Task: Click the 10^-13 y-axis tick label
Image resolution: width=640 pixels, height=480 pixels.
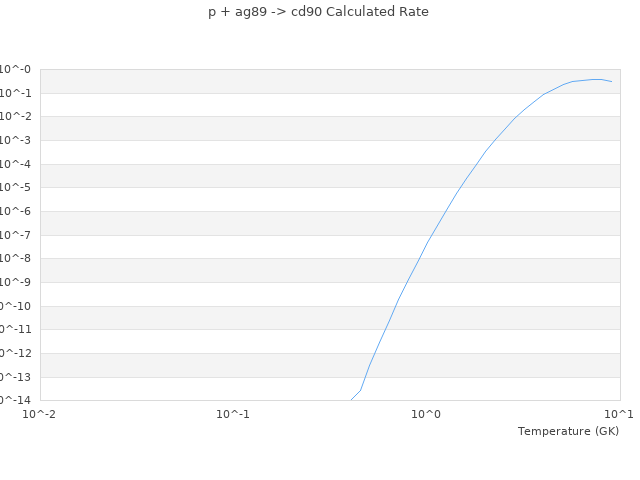Action: pyautogui.click(x=17, y=377)
